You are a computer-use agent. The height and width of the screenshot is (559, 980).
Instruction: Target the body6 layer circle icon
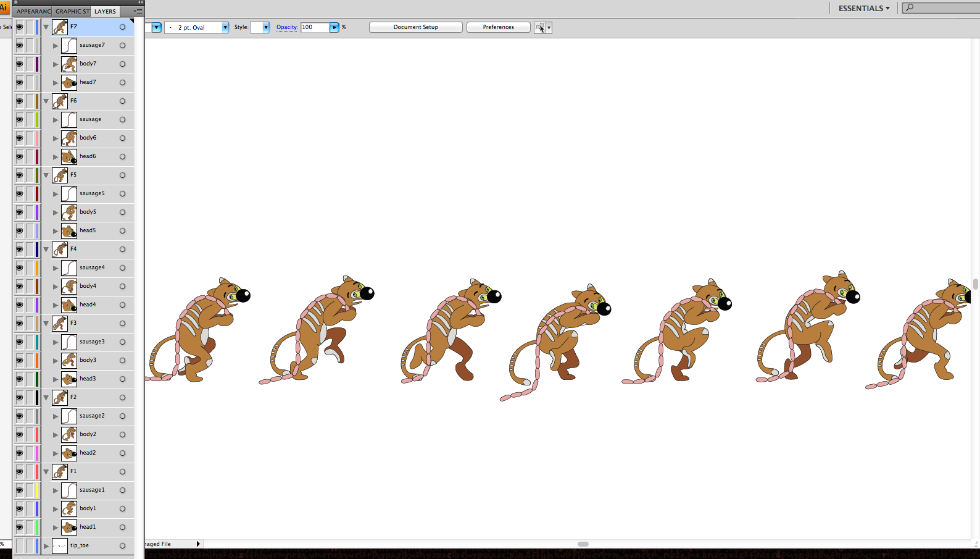[x=123, y=138]
